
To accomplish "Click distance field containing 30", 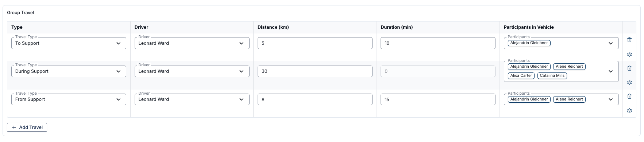I will [315, 71].
